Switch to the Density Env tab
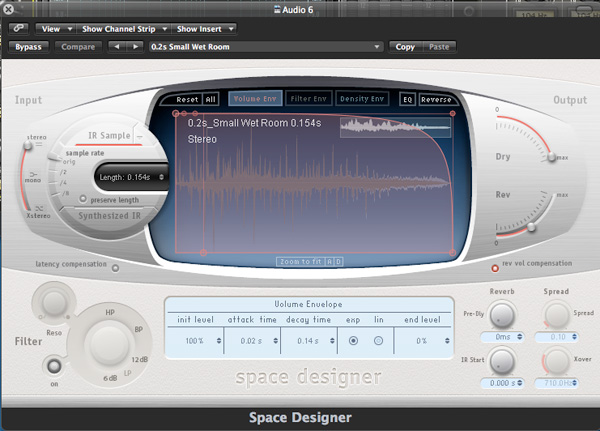Viewport: 600px width, 431px height. pyautogui.click(x=362, y=98)
